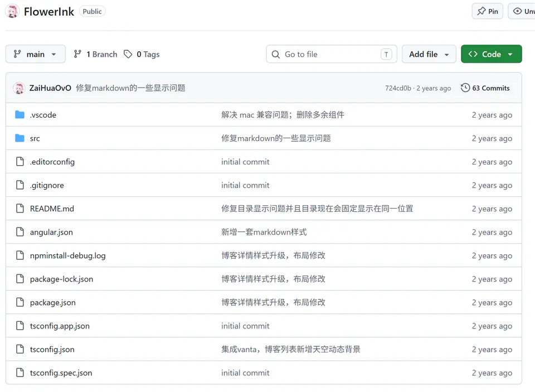535x392 pixels.
Task: Open the package.json file
Action: pyautogui.click(x=52, y=303)
